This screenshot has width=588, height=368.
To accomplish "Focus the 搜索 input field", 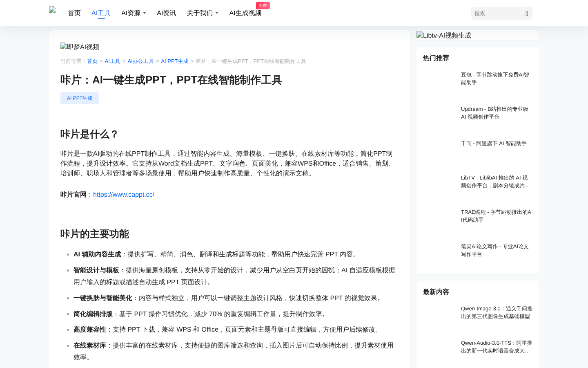I will (x=498, y=13).
